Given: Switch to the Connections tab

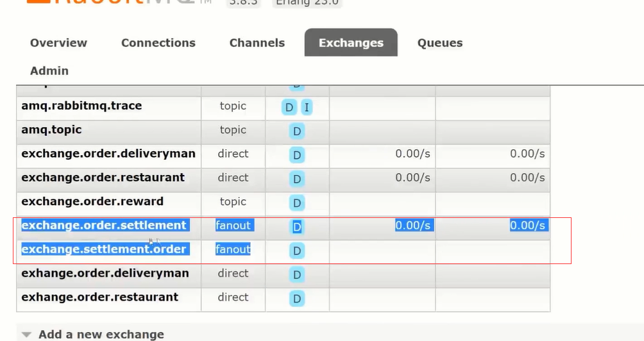Looking at the screenshot, I should coord(158,43).
